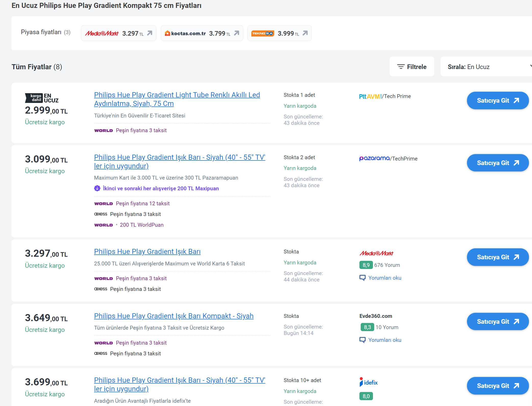Click the filter lines icon in Filtrele
532x406 pixels.
(401, 67)
